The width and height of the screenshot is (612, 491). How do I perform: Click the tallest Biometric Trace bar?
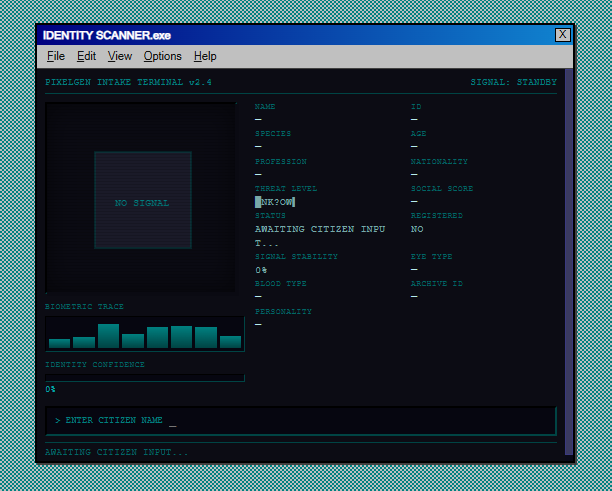109,336
